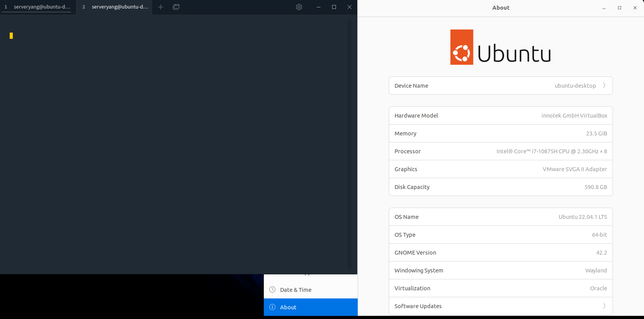The height and width of the screenshot is (319, 644).
Task: Click the Date & Time clock icon
Action: [272, 290]
